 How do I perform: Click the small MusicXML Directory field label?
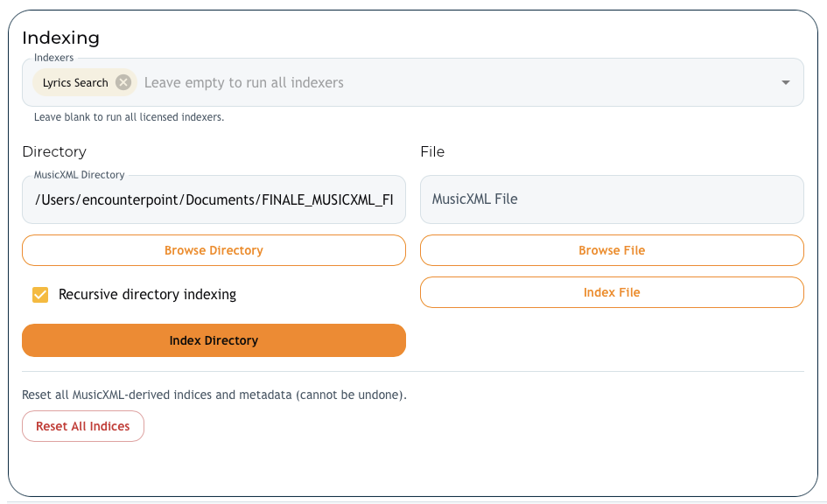[79, 175]
